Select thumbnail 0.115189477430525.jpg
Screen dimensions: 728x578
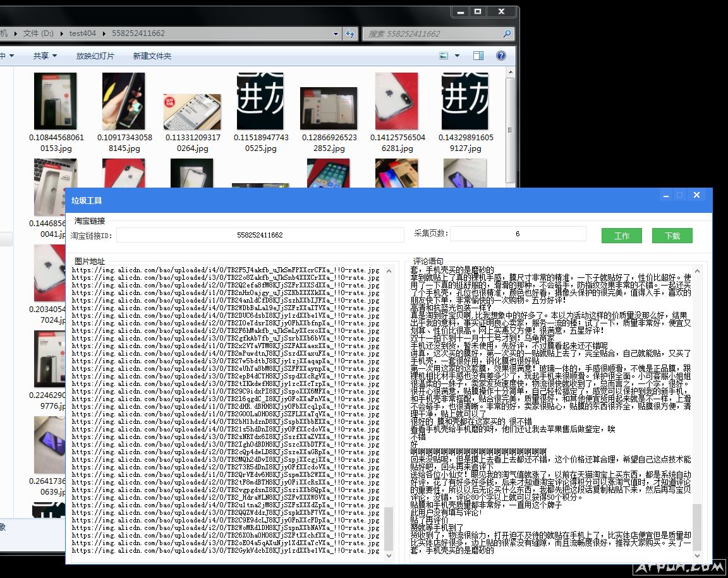coord(260,100)
